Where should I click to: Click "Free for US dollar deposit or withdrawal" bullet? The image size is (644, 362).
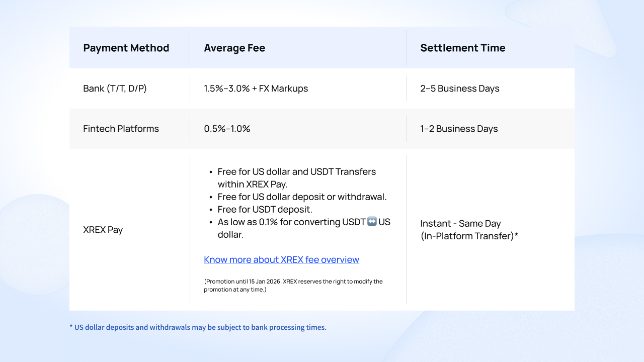tap(302, 197)
